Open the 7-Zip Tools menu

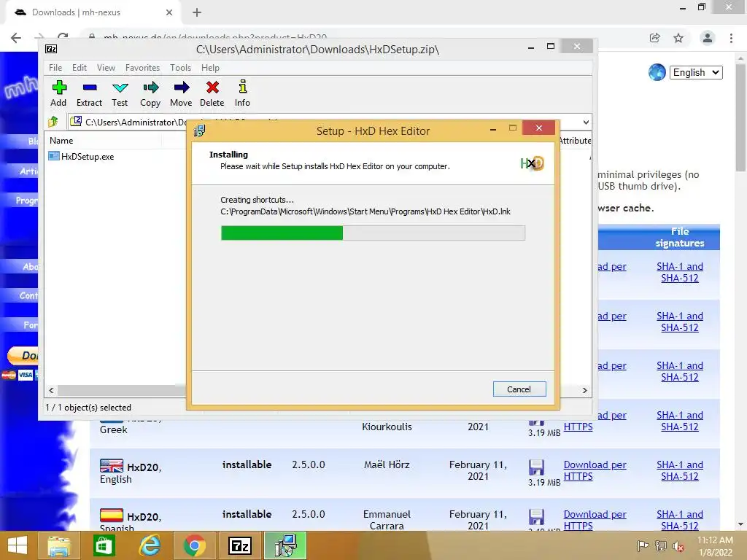180,68
